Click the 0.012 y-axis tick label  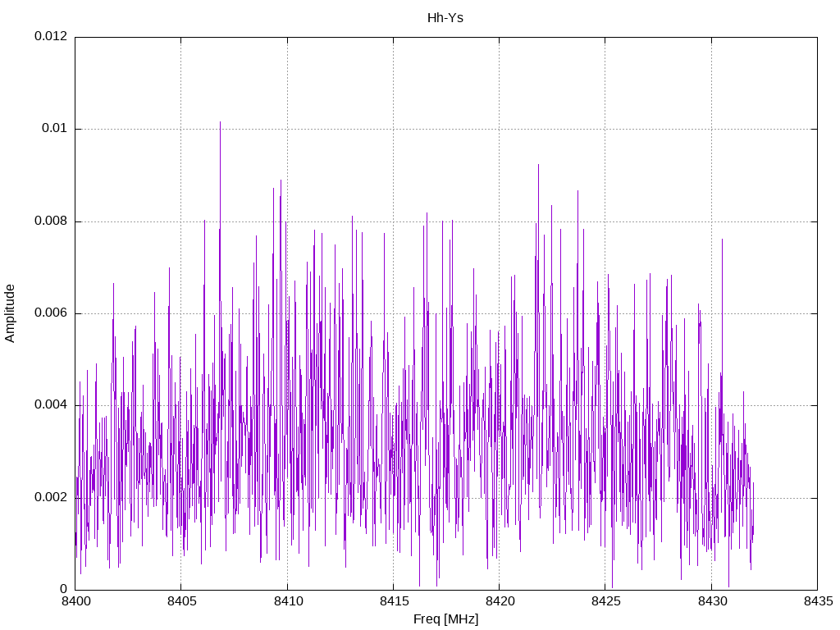pyautogui.click(x=51, y=36)
